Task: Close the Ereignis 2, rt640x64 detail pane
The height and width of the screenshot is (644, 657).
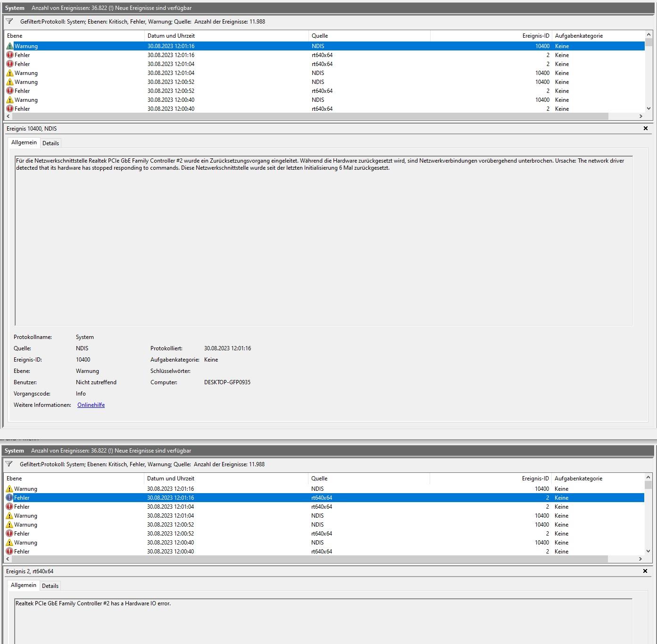Action: tap(645, 571)
